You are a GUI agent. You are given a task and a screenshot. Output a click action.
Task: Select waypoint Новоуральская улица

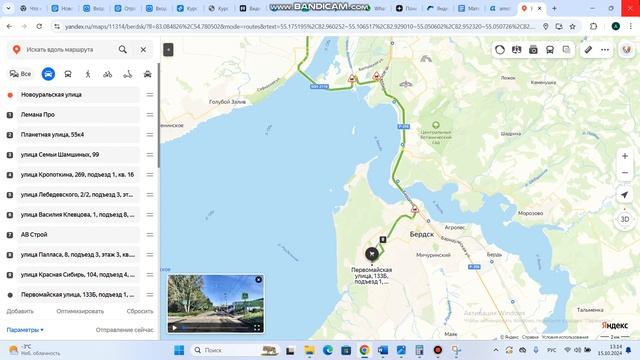pos(78,95)
